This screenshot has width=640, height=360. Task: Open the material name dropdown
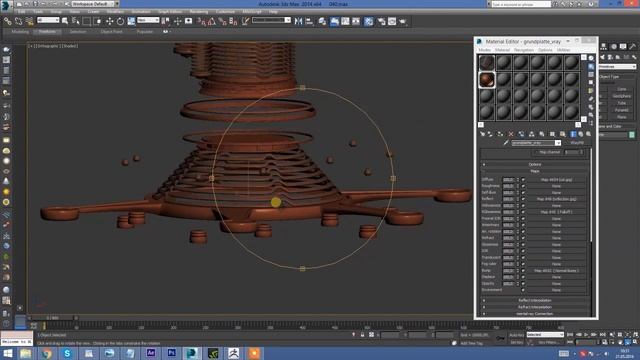click(x=558, y=143)
